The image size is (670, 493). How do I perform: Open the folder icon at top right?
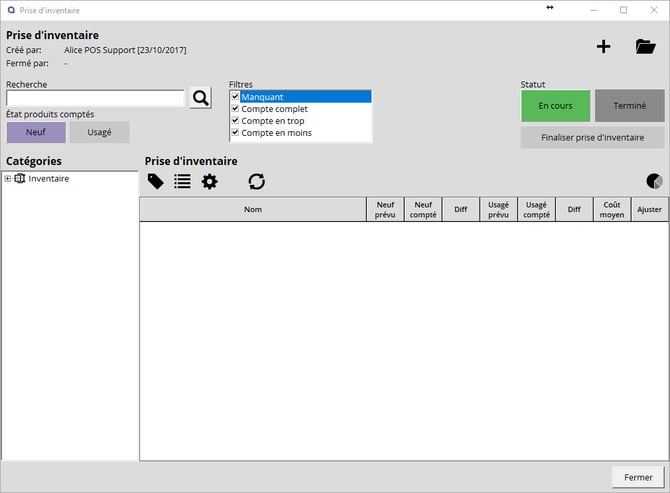tap(645, 46)
